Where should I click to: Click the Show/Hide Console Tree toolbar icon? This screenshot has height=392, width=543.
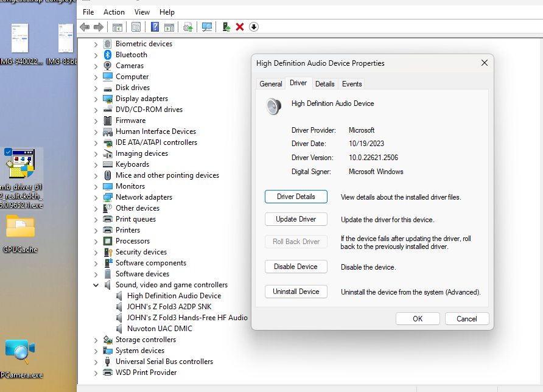point(117,27)
